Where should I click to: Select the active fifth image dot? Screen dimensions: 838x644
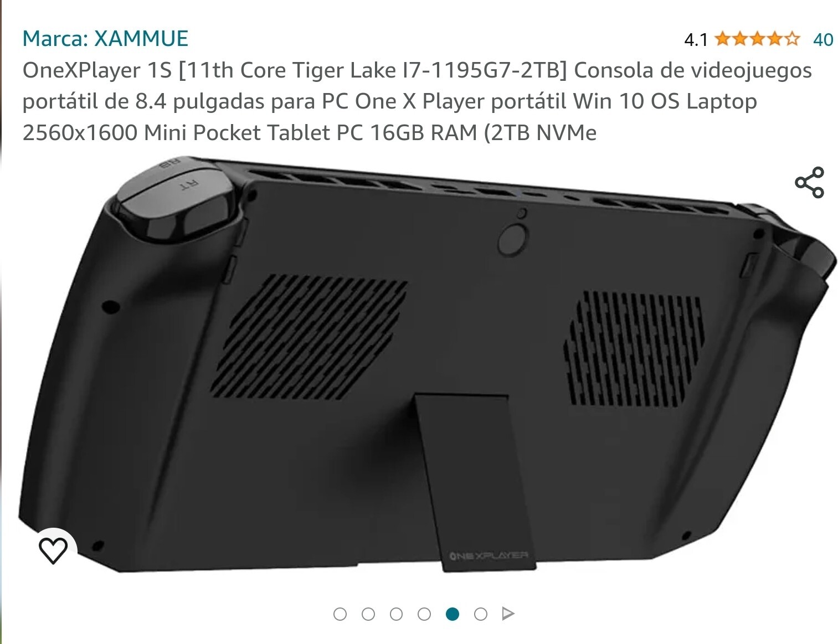pyautogui.click(x=453, y=614)
